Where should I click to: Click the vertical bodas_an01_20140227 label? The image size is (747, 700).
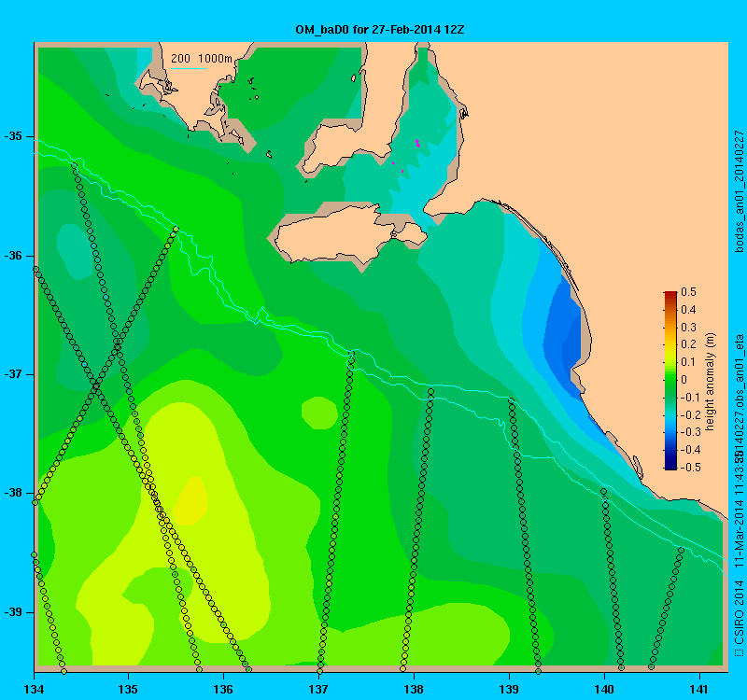click(x=739, y=191)
